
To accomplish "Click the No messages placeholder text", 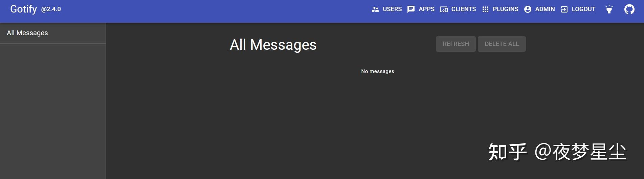I will click(378, 71).
